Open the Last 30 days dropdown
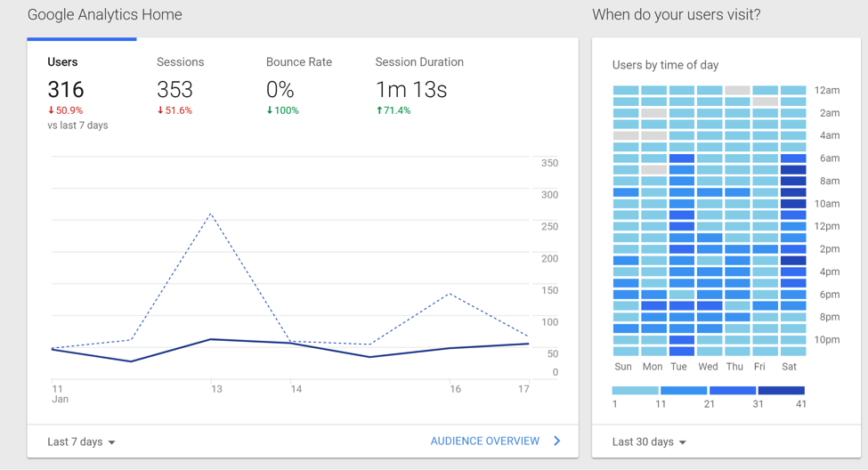This screenshot has height=470, width=868. 649,442
